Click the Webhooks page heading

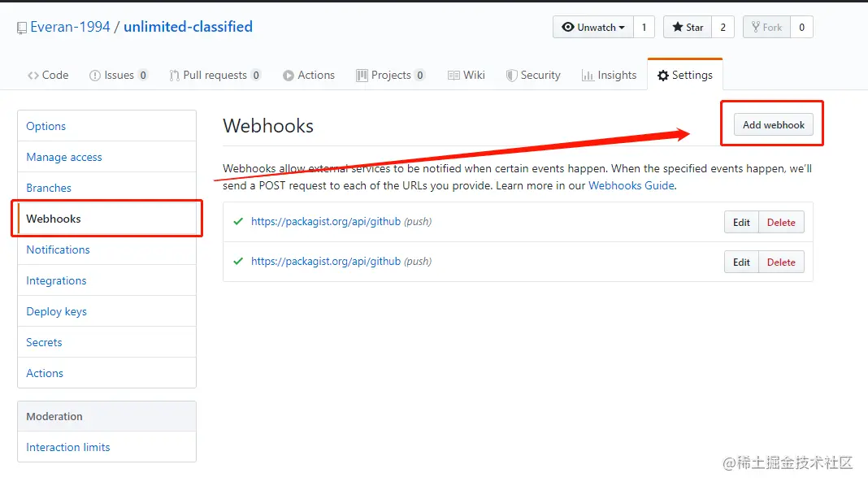click(x=268, y=126)
